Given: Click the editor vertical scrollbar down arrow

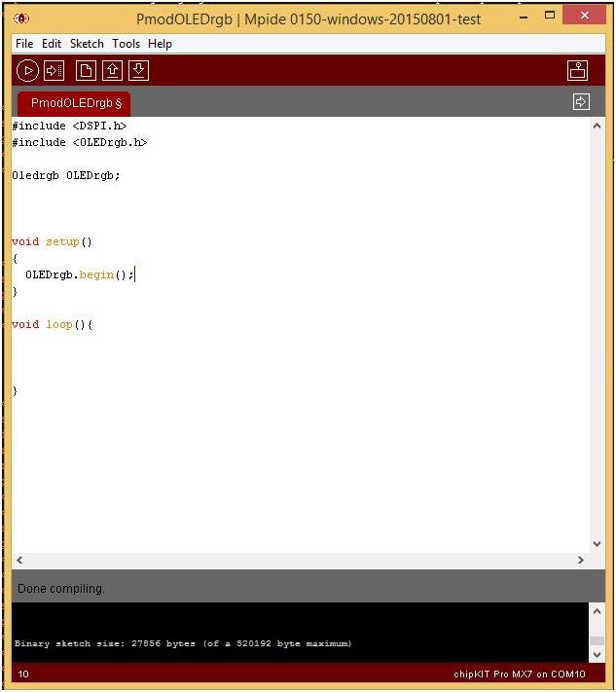Looking at the screenshot, I should (x=598, y=544).
